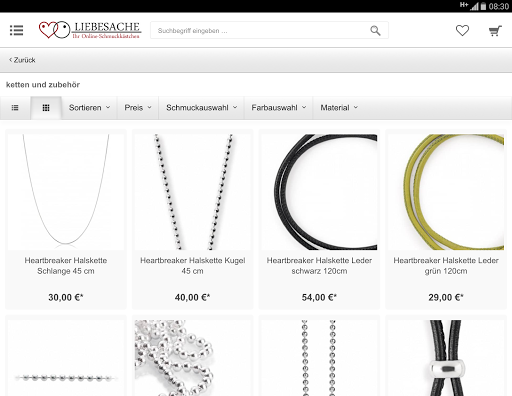The height and width of the screenshot is (396, 512).
Task: Check the mobile signal strength icon
Action: pos(474,6)
